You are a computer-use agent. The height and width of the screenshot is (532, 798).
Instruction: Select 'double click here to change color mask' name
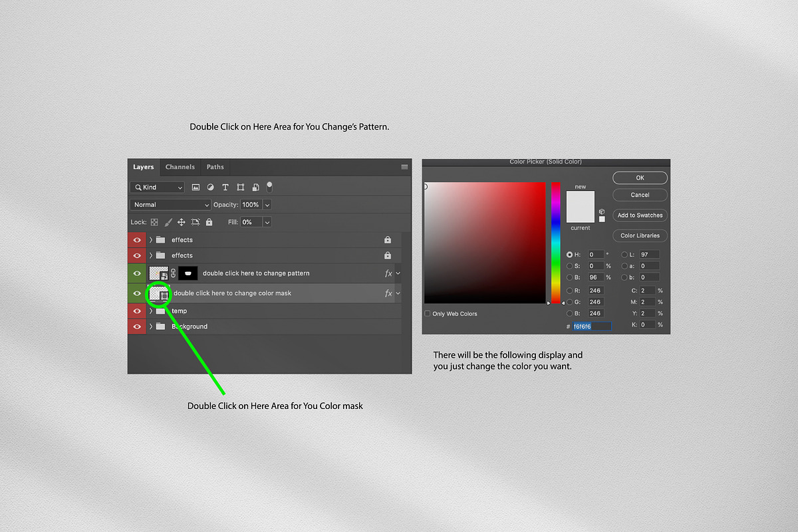point(233,293)
